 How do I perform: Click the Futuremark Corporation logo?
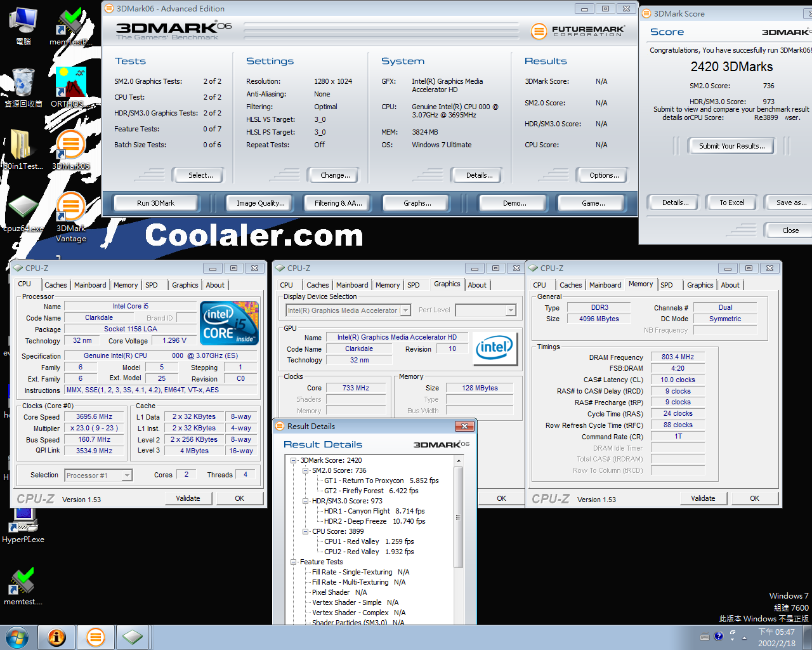click(x=578, y=30)
